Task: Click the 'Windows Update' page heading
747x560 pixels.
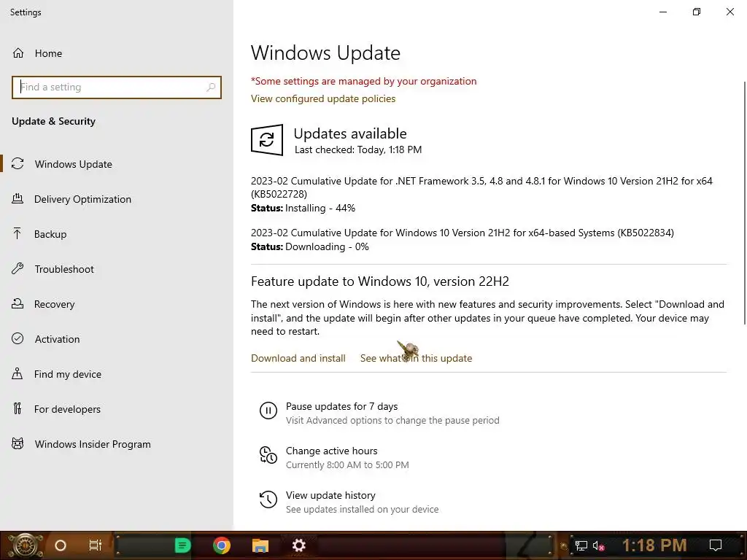Action: coord(325,52)
